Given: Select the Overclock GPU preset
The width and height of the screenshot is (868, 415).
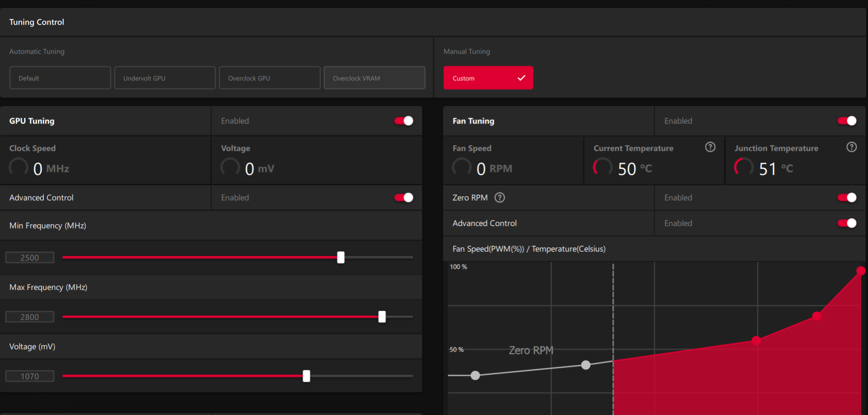Looking at the screenshot, I should pyautogui.click(x=269, y=78).
